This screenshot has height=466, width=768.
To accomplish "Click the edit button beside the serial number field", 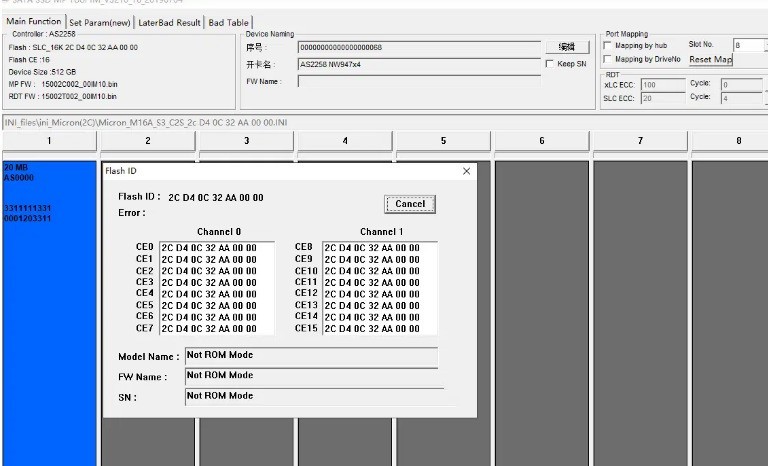I will (567, 47).
